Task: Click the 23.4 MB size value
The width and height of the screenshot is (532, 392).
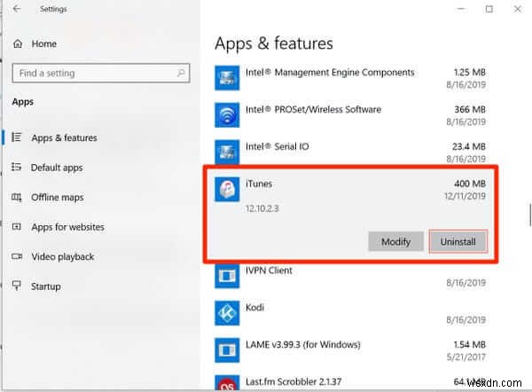Action: (469, 146)
